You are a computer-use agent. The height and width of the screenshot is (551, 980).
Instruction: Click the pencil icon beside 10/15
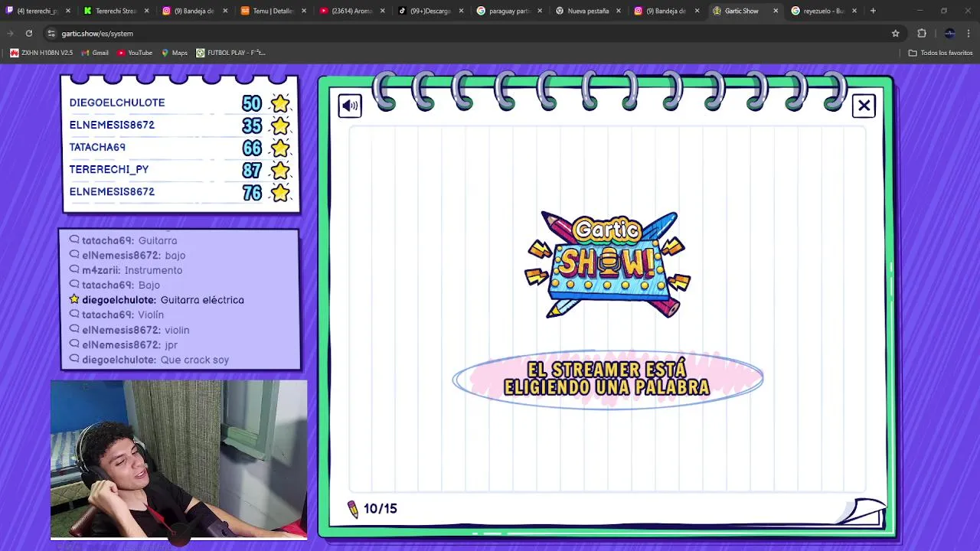(353, 509)
